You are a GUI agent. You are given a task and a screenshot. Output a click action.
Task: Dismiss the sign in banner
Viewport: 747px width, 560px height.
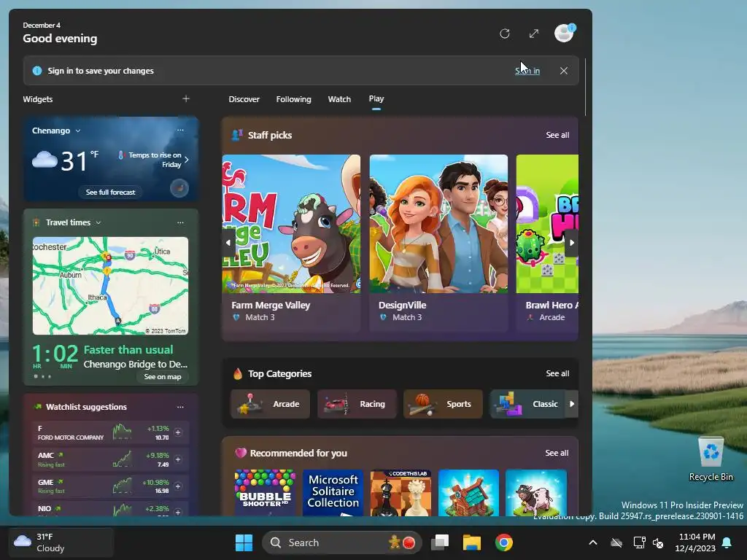(564, 71)
